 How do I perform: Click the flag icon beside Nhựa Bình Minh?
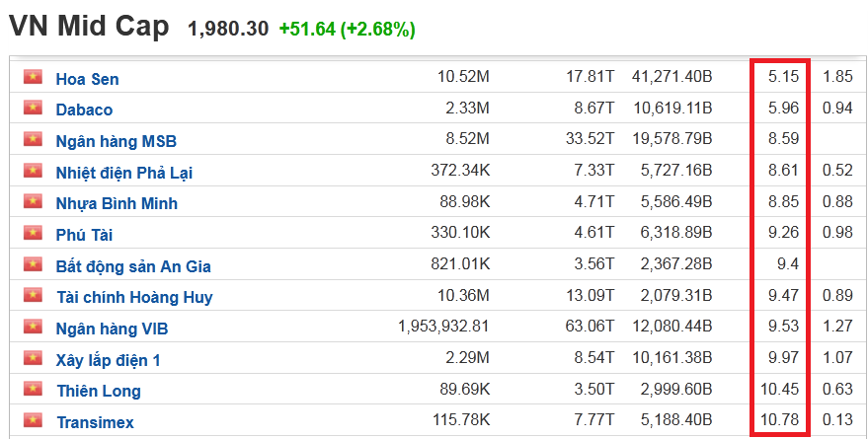click(x=34, y=202)
